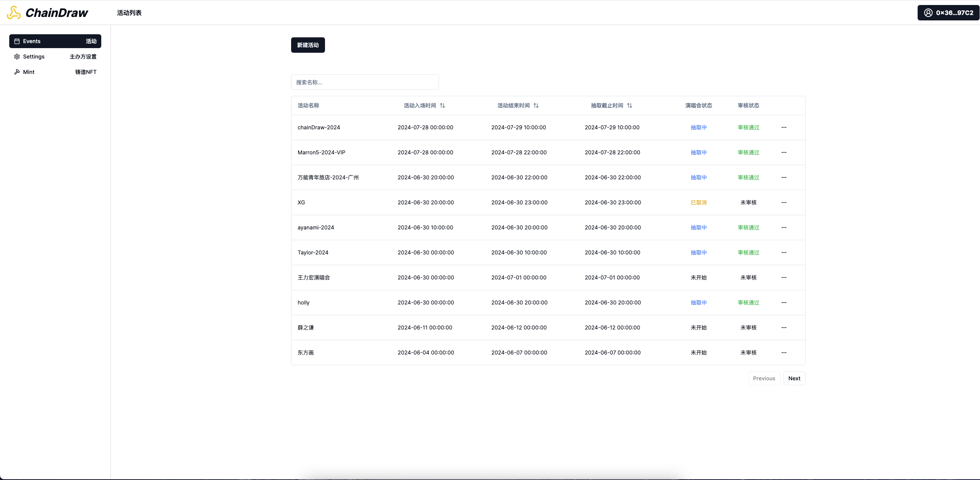
Task: Open the more-options icon for 东方画
Action: coord(784,353)
